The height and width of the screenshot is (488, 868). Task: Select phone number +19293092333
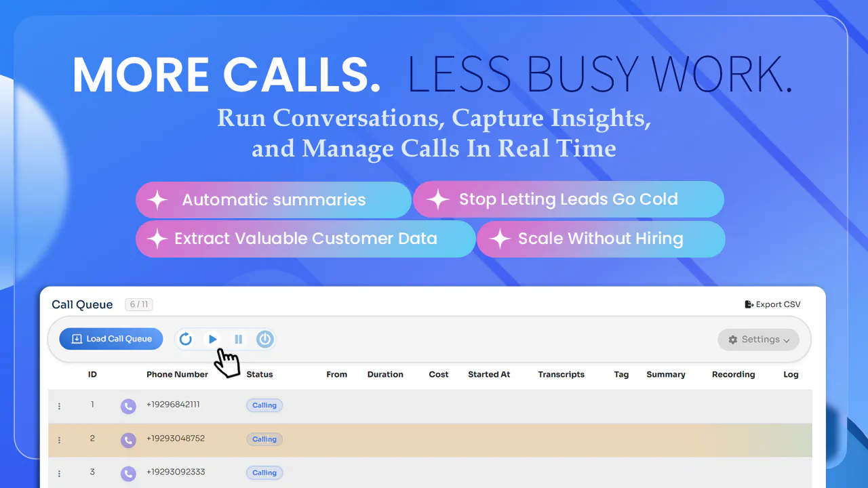coord(176,472)
